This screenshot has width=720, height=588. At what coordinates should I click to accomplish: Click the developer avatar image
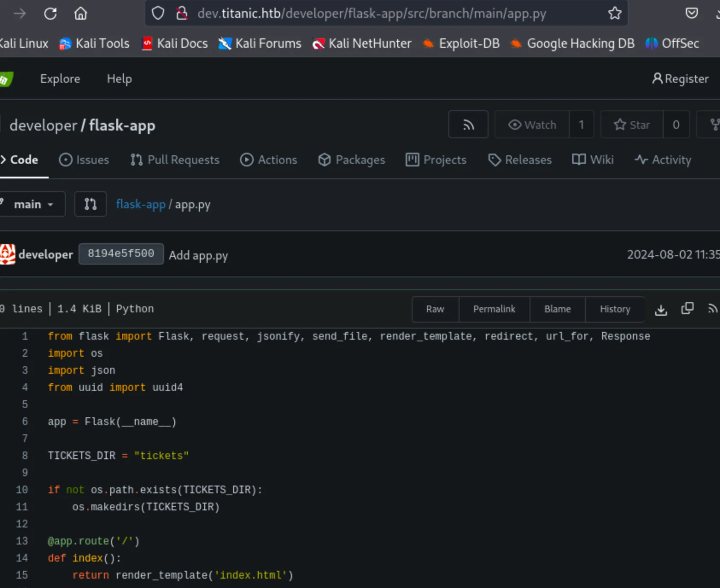(x=7, y=254)
